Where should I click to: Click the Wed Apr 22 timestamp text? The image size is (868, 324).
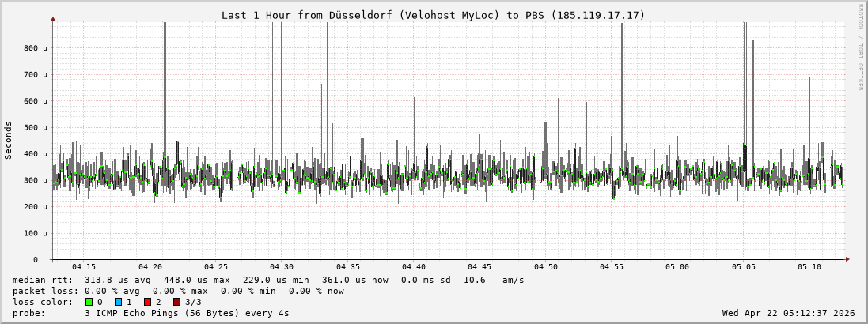789,313
